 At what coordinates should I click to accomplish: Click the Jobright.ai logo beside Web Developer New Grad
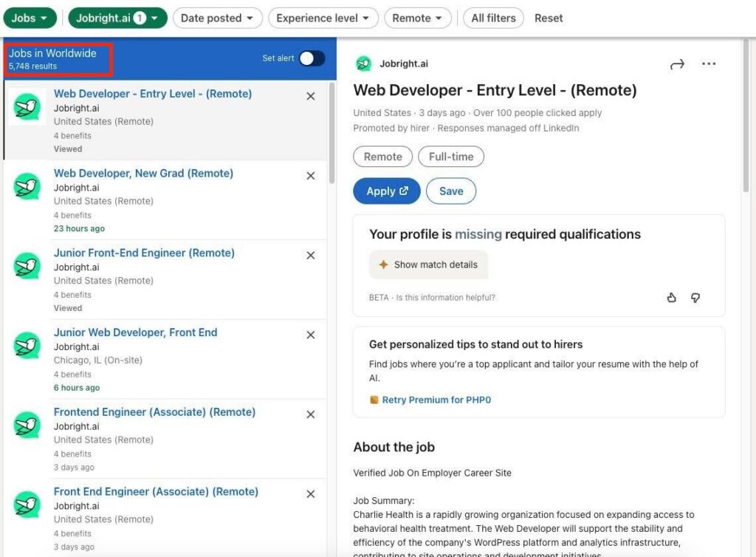coord(27,186)
